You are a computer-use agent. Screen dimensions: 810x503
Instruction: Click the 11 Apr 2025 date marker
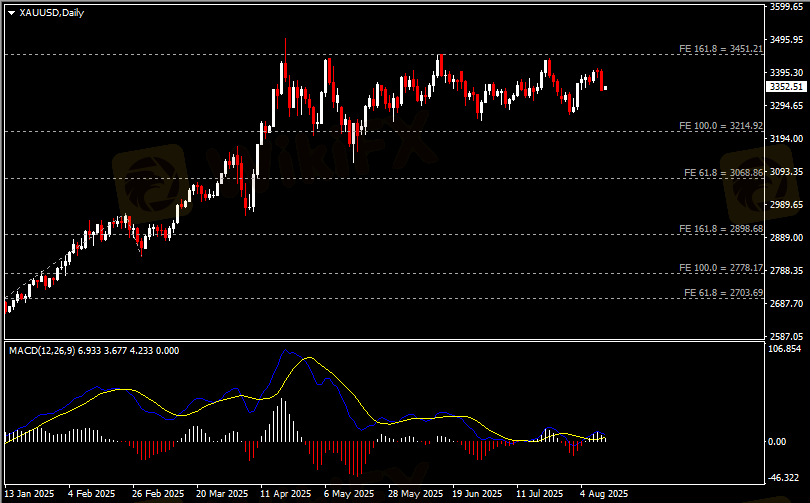pos(283,494)
